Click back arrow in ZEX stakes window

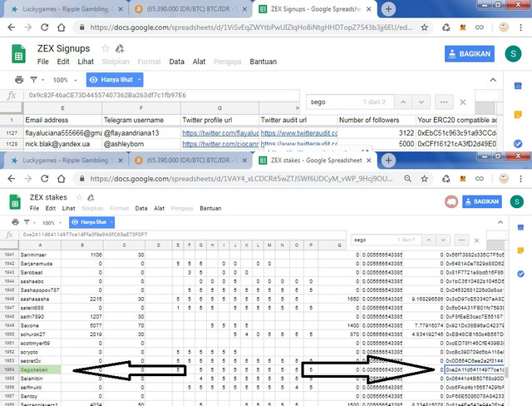(x=12, y=179)
